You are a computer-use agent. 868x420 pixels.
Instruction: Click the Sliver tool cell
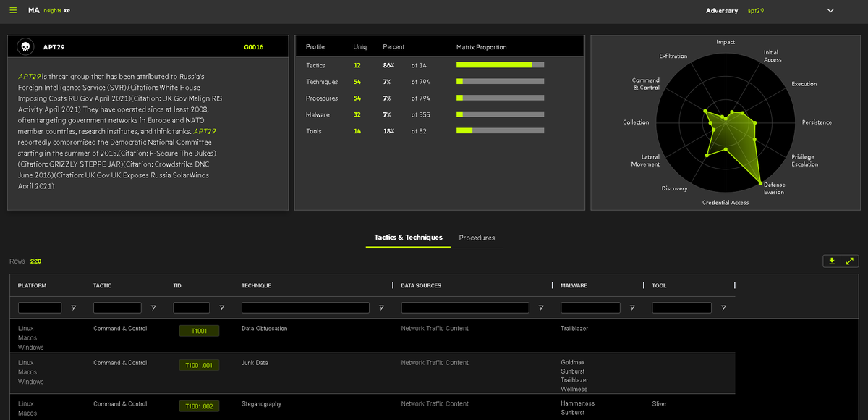(660, 403)
